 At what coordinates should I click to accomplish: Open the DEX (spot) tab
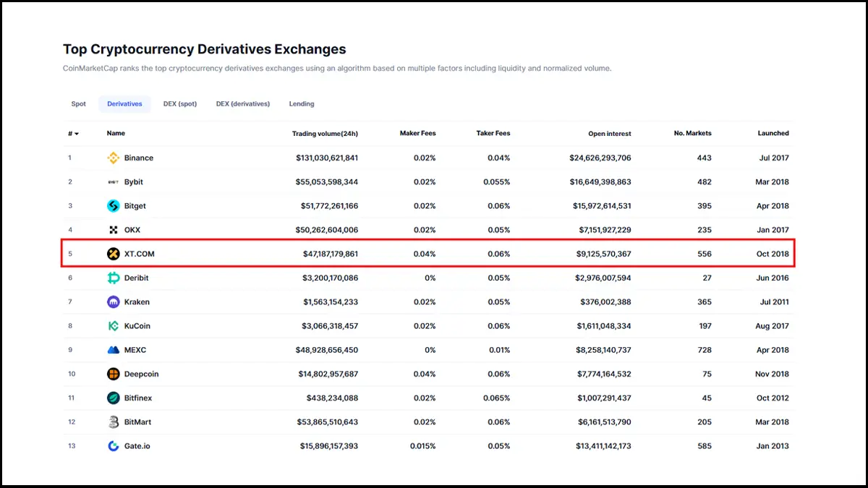(x=180, y=104)
